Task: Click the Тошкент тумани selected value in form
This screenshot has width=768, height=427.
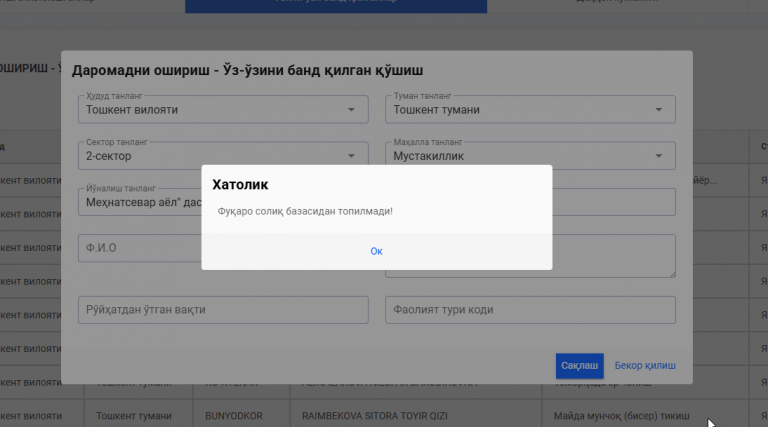Action: point(436,110)
